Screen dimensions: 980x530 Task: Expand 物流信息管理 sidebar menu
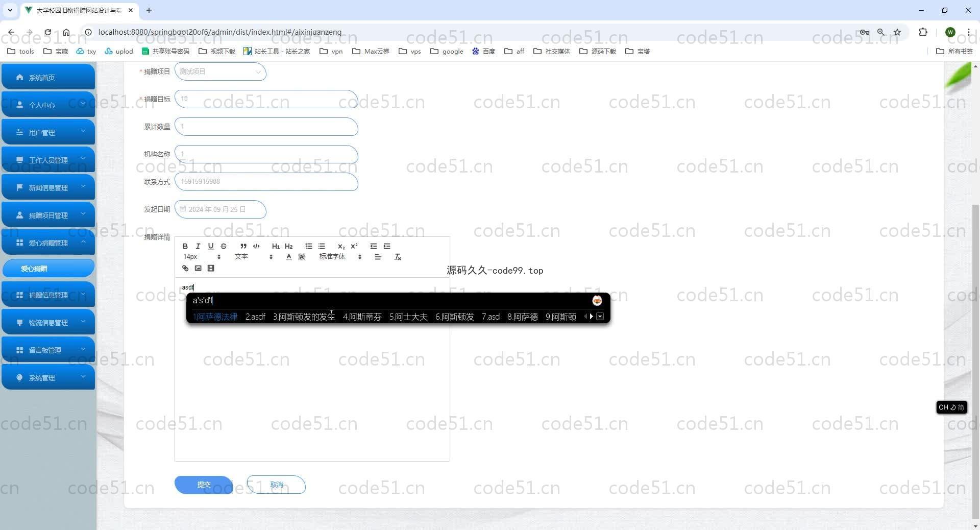pyautogui.click(x=48, y=322)
